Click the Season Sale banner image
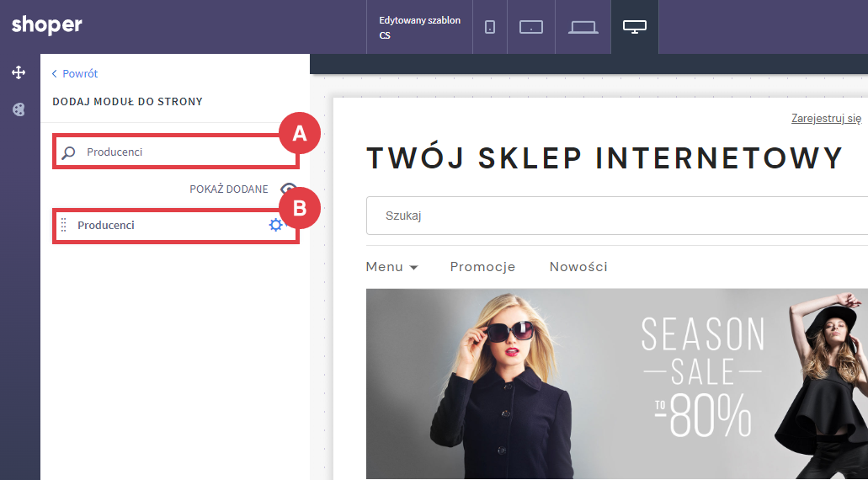 coord(616,384)
